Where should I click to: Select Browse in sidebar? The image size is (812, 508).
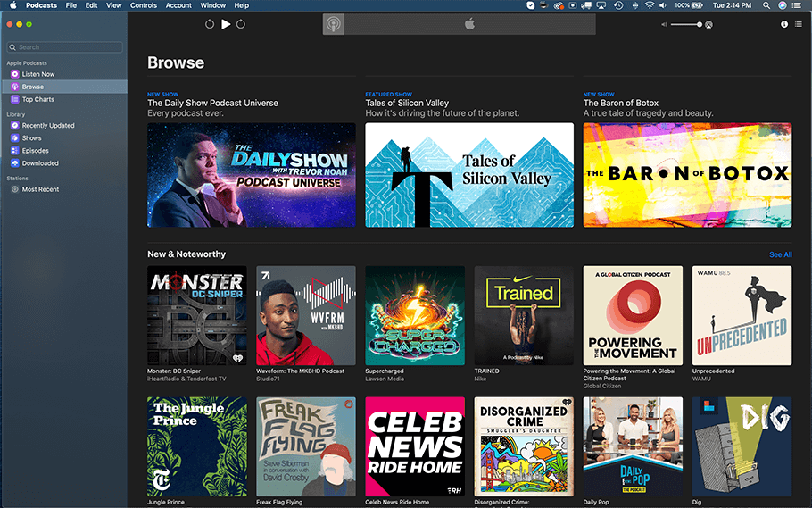click(x=64, y=87)
